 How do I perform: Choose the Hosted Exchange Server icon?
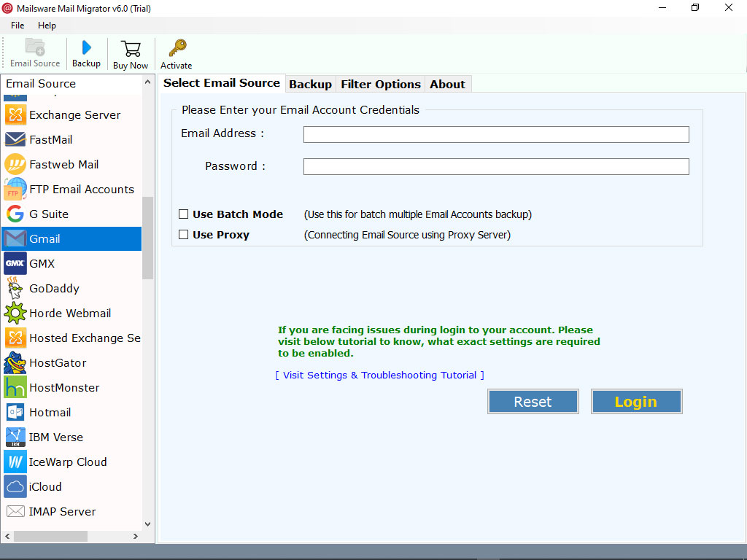pos(15,338)
